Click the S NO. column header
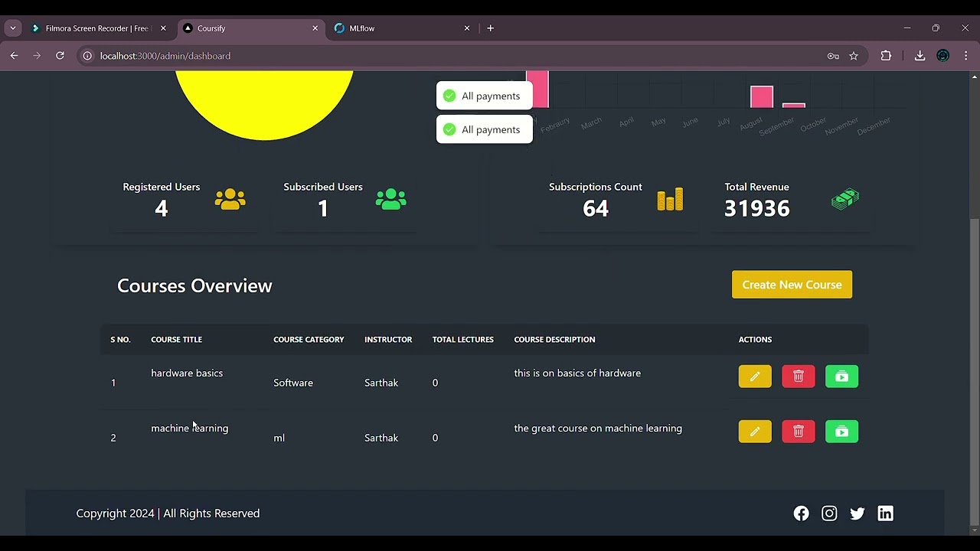 tap(120, 340)
